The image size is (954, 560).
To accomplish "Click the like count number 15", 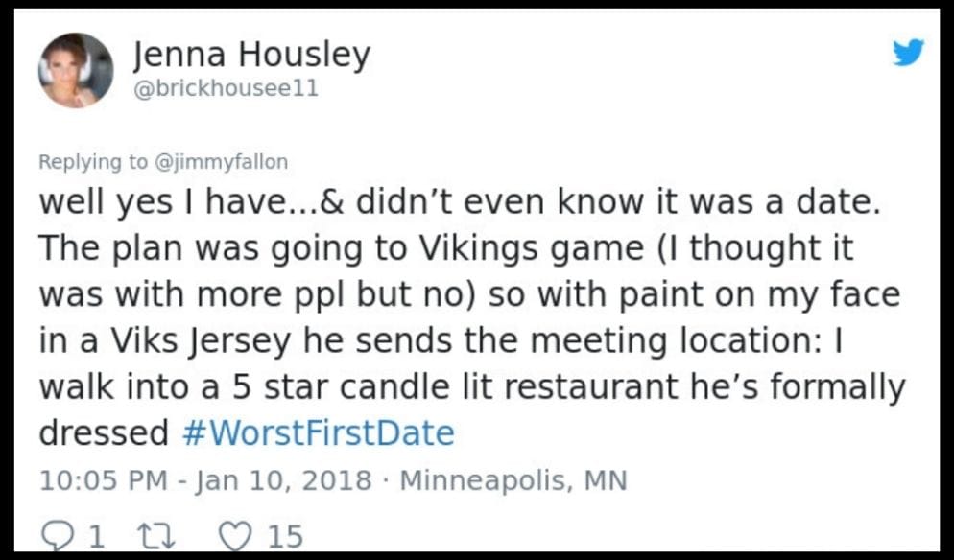I will click(x=285, y=535).
